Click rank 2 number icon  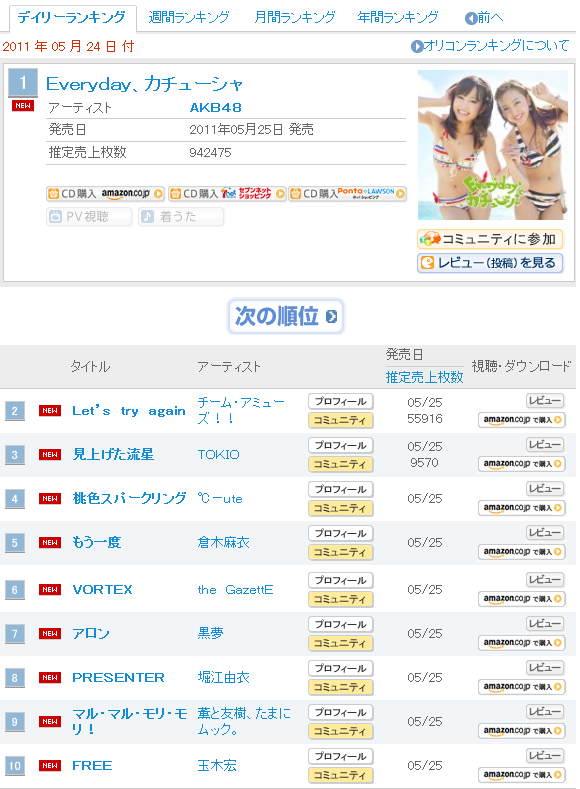click(15, 411)
